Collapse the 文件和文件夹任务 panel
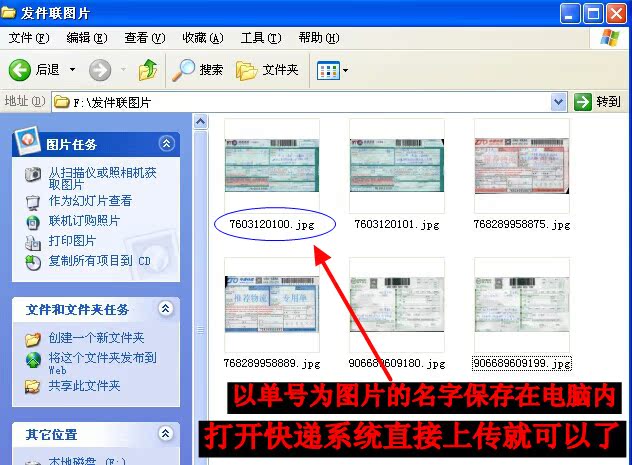Viewport: 632px width, 465px height. 166,309
